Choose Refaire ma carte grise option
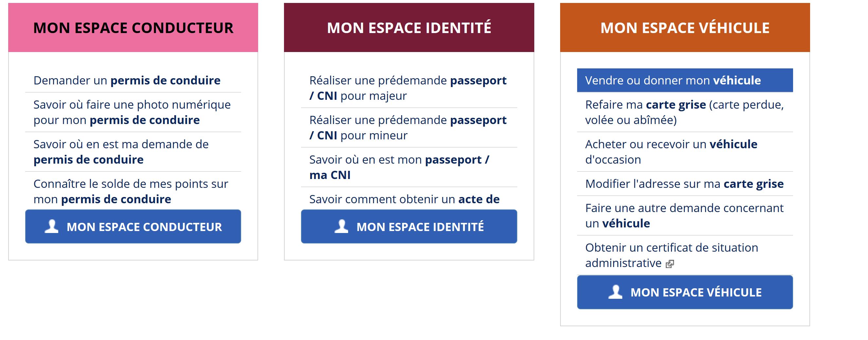This screenshot has width=868, height=340. tap(685, 112)
